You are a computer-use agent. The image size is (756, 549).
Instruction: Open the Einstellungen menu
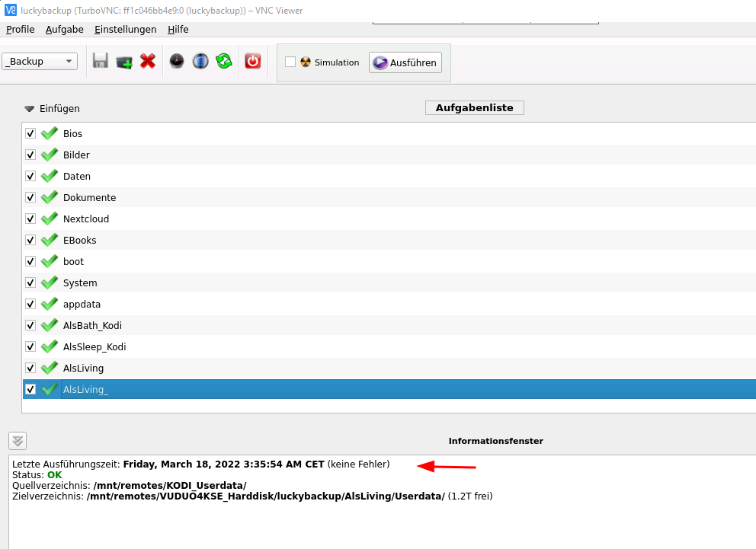pos(125,30)
